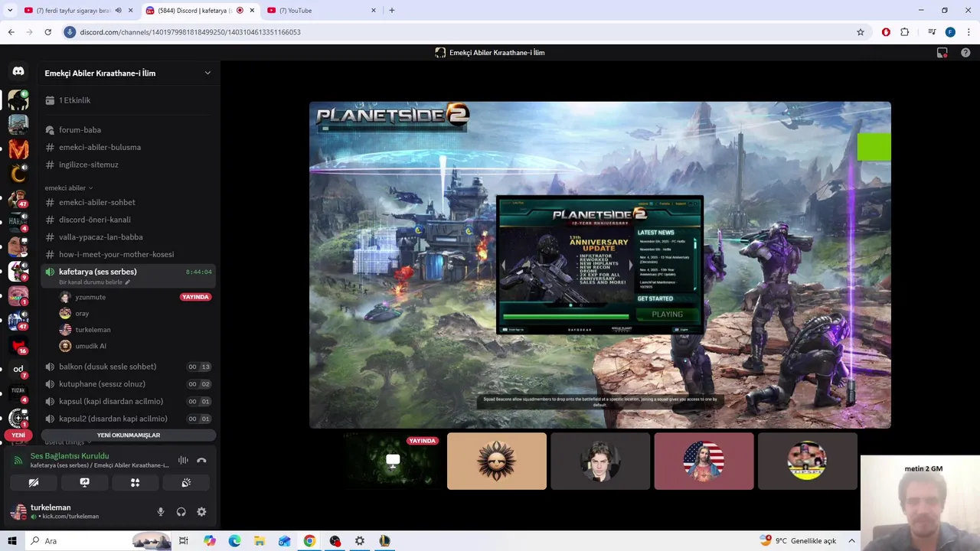The image size is (980, 551).
Task: Open the forum-baba channel
Action: tap(128, 130)
